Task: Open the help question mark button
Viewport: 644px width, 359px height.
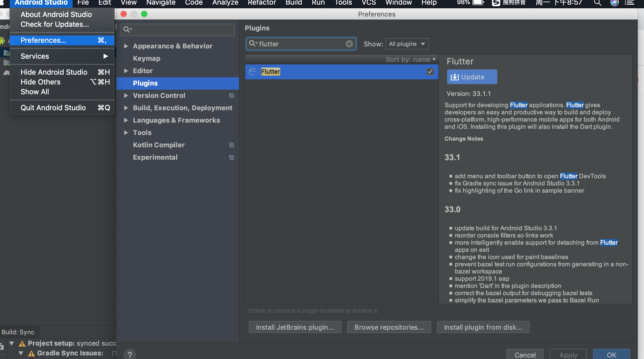Action: [x=130, y=355]
